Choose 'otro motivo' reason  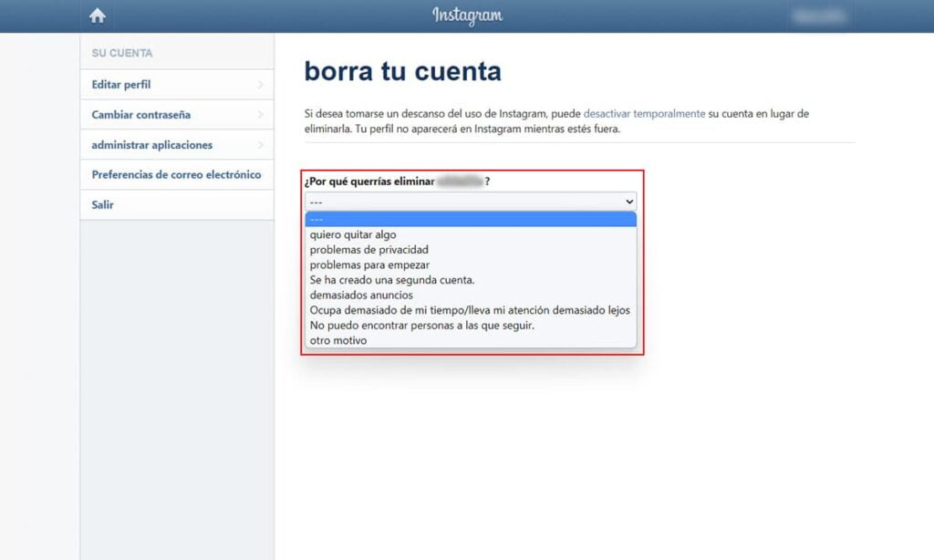(x=471, y=341)
